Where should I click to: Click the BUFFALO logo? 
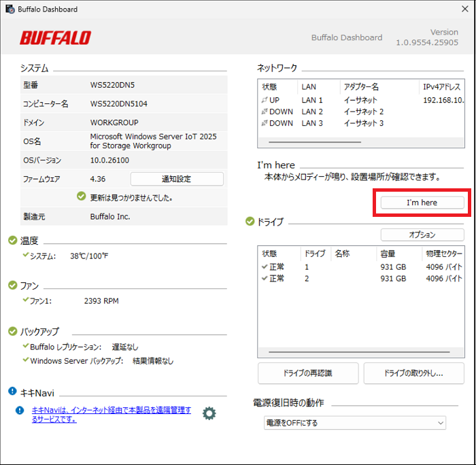click(56, 37)
